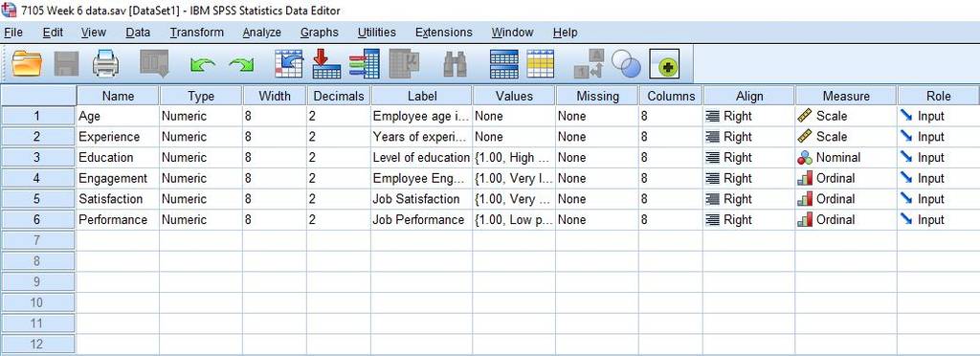980x356 pixels.
Task: Click the Add-on green plus icon
Action: 664,64
